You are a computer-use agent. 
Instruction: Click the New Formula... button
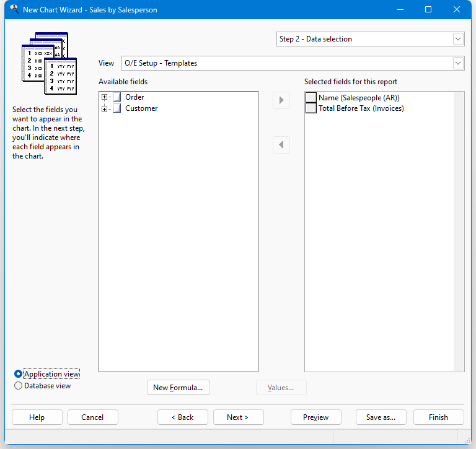click(178, 388)
